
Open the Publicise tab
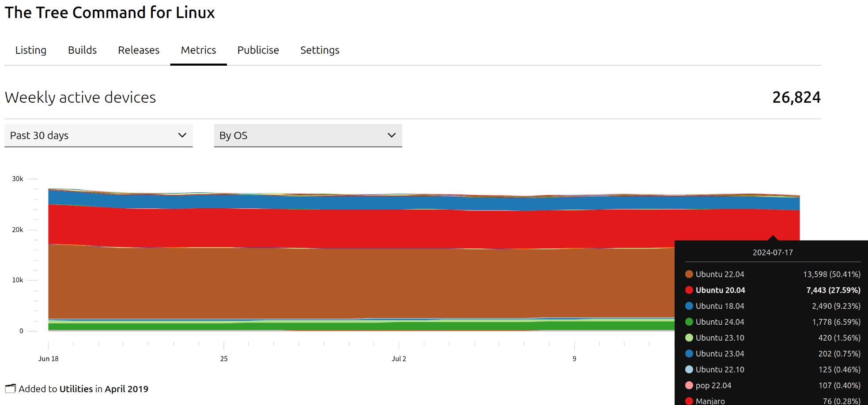click(258, 50)
